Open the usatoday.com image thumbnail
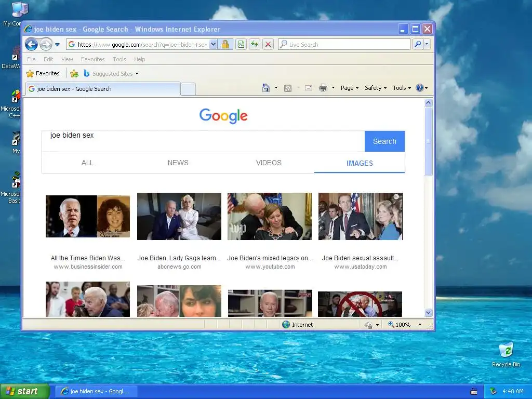The width and height of the screenshot is (532, 399). point(361,217)
